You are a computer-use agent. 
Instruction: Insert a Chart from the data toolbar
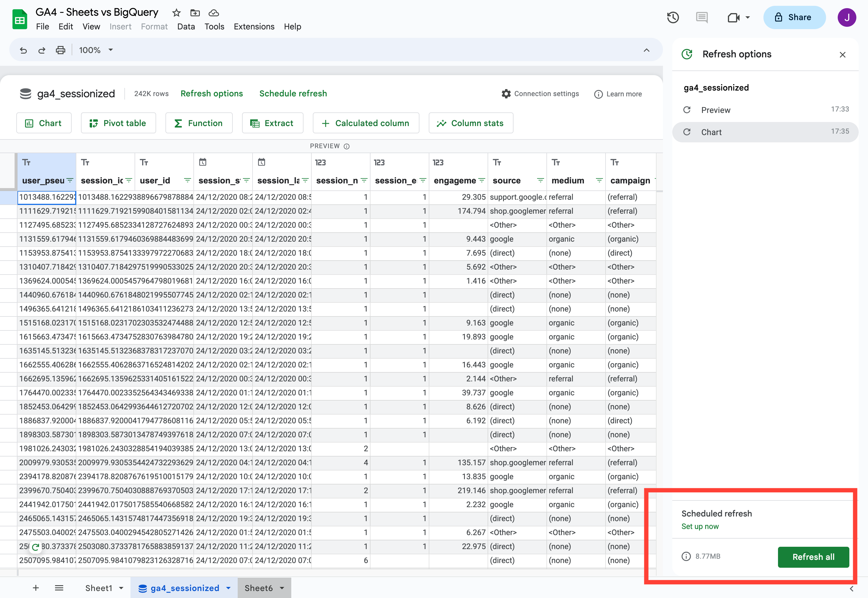(x=44, y=123)
